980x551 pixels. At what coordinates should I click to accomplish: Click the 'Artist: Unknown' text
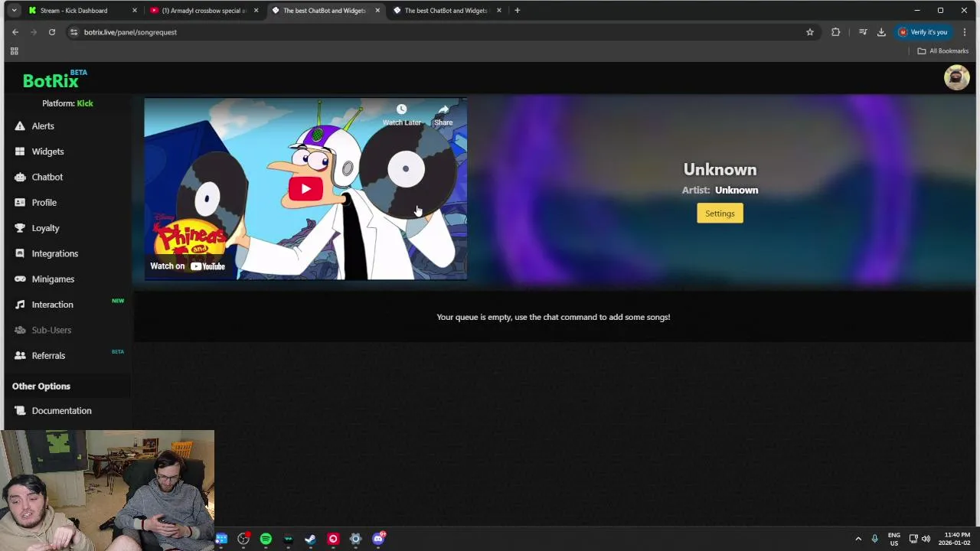pyautogui.click(x=720, y=190)
